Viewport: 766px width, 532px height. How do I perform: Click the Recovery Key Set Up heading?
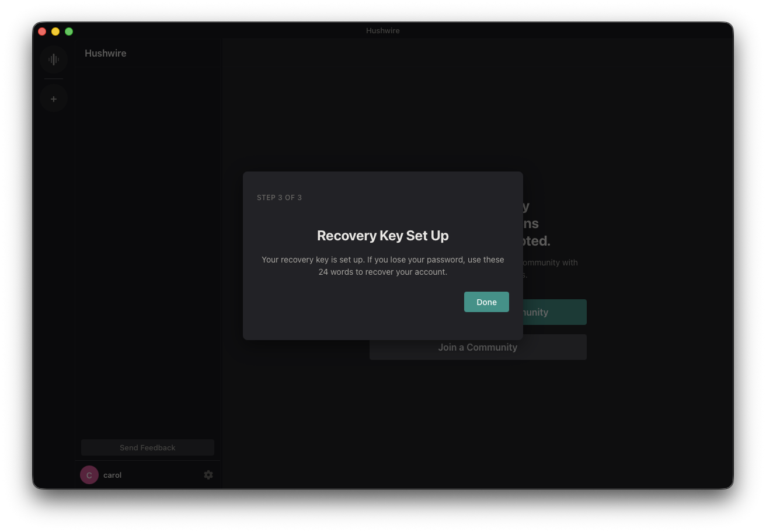tap(383, 236)
